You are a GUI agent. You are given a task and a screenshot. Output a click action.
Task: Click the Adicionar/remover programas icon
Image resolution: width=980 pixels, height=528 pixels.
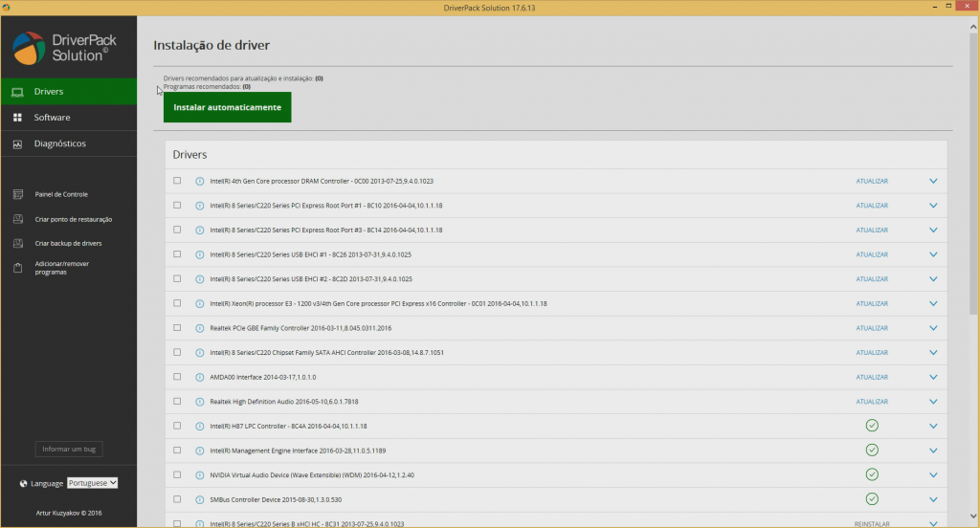click(x=17, y=268)
